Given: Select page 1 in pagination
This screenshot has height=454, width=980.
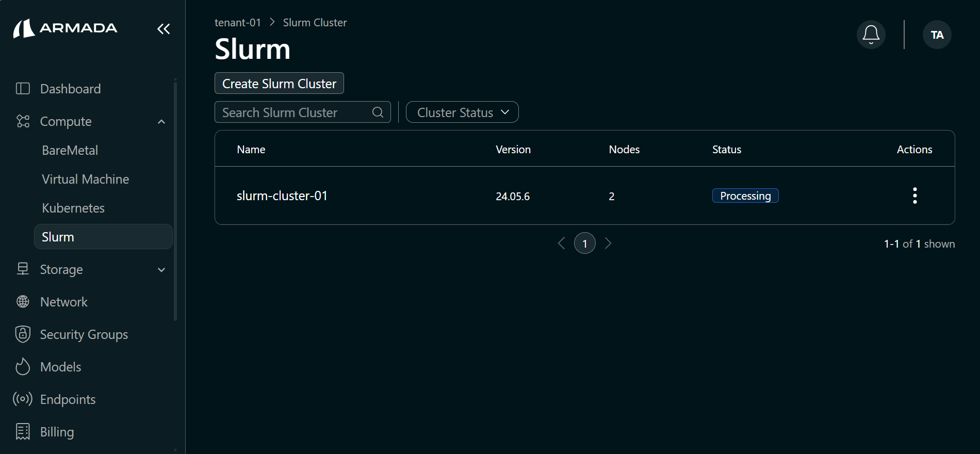Looking at the screenshot, I should pyautogui.click(x=585, y=243).
